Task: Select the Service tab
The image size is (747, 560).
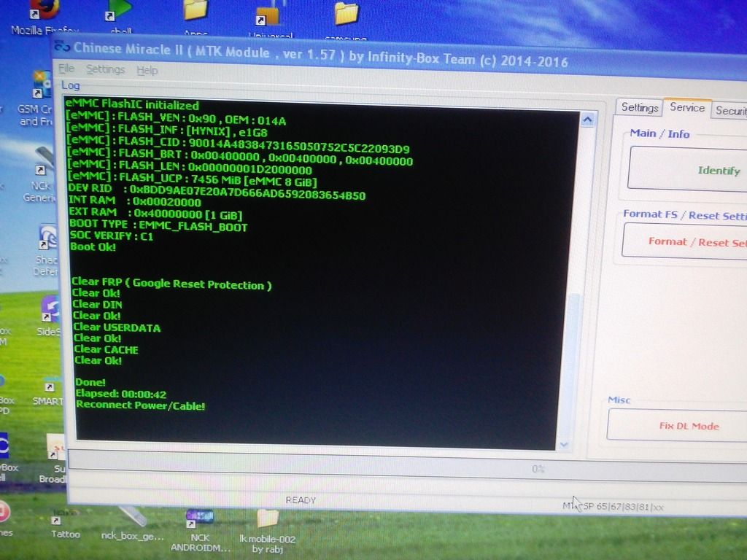Action: tap(686, 108)
